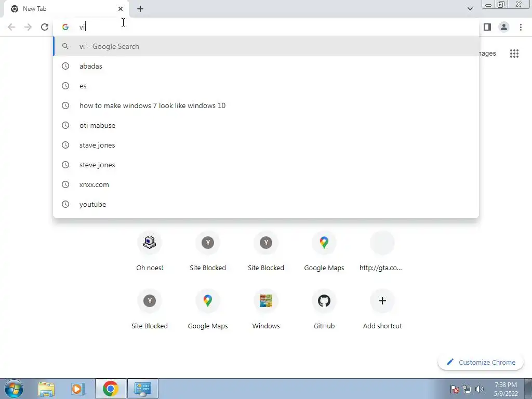The image size is (532, 399).
Task: Click the network tray icon
Action: coord(467,389)
